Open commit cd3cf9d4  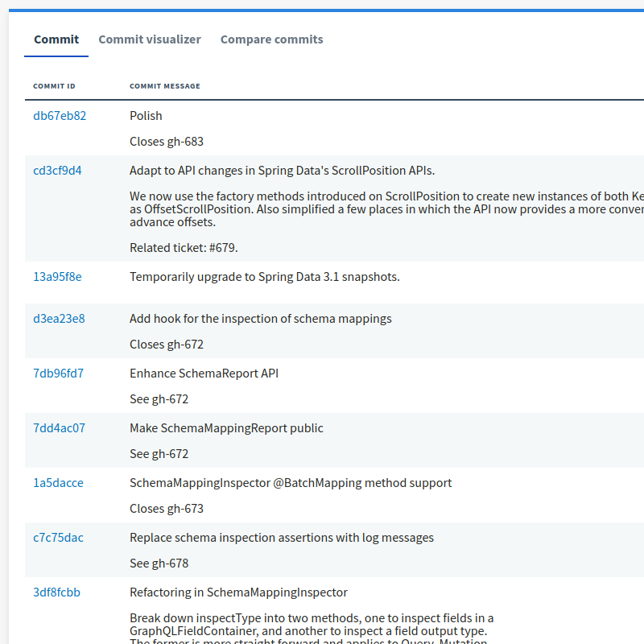[57, 171]
